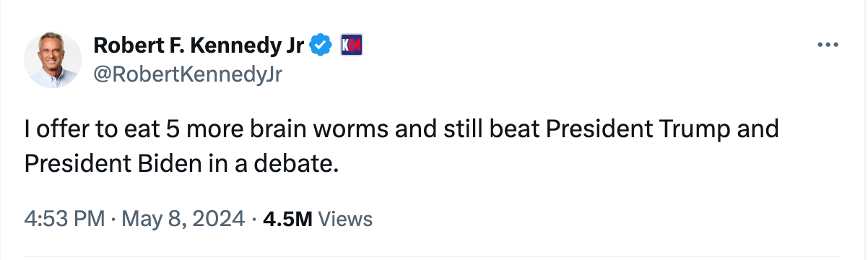
Task: Open Robert F. Kennedy Jr's profile picture
Action: pos(53,60)
